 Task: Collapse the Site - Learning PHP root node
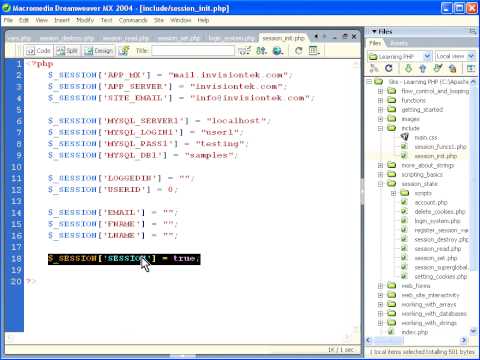pos(369,82)
